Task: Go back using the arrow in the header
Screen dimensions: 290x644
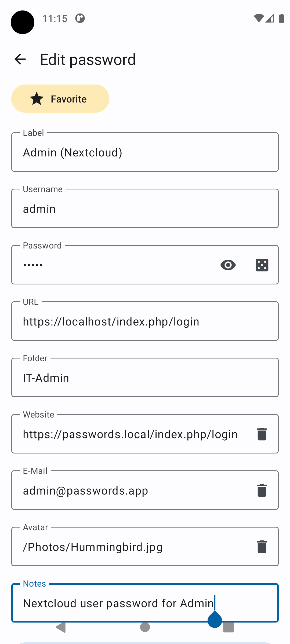Action: pyautogui.click(x=20, y=59)
